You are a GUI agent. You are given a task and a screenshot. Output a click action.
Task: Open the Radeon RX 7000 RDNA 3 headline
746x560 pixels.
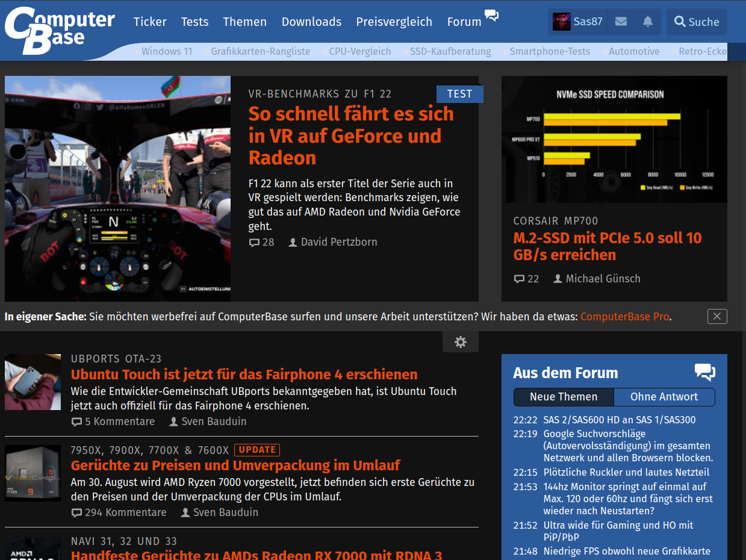(256, 555)
